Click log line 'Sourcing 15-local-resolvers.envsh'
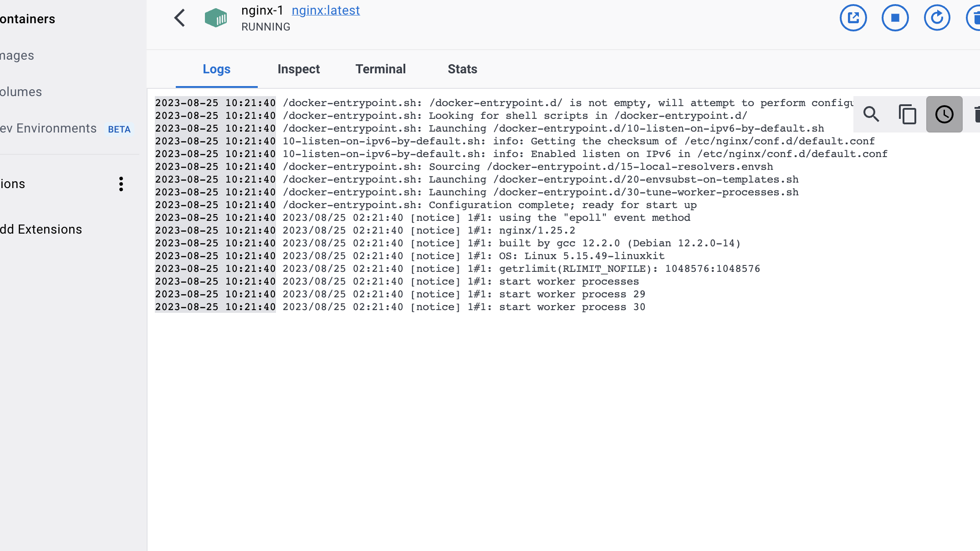Viewport: 980px width, 551px height. pos(464,167)
